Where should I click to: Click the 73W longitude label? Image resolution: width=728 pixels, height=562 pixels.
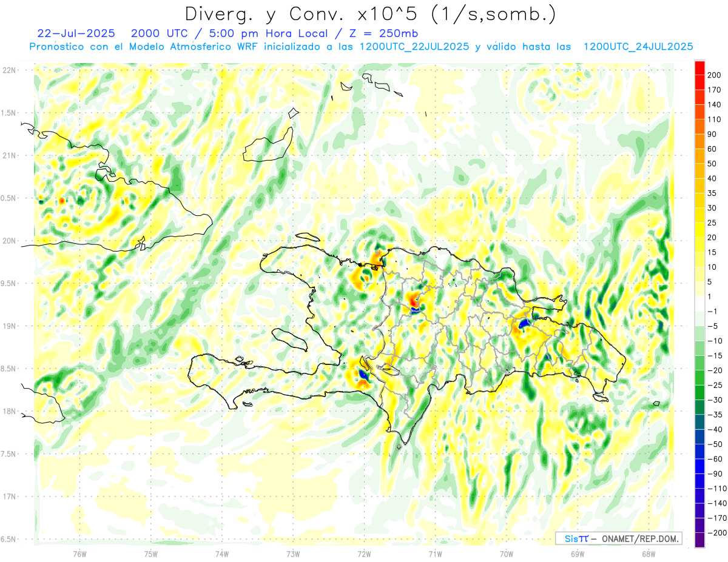click(292, 554)
